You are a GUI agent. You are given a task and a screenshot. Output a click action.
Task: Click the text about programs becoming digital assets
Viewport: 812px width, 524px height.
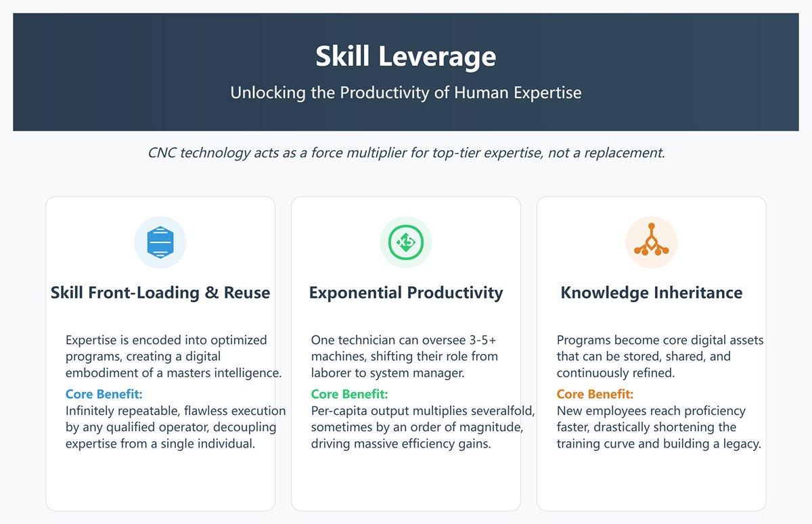(660, 356)
